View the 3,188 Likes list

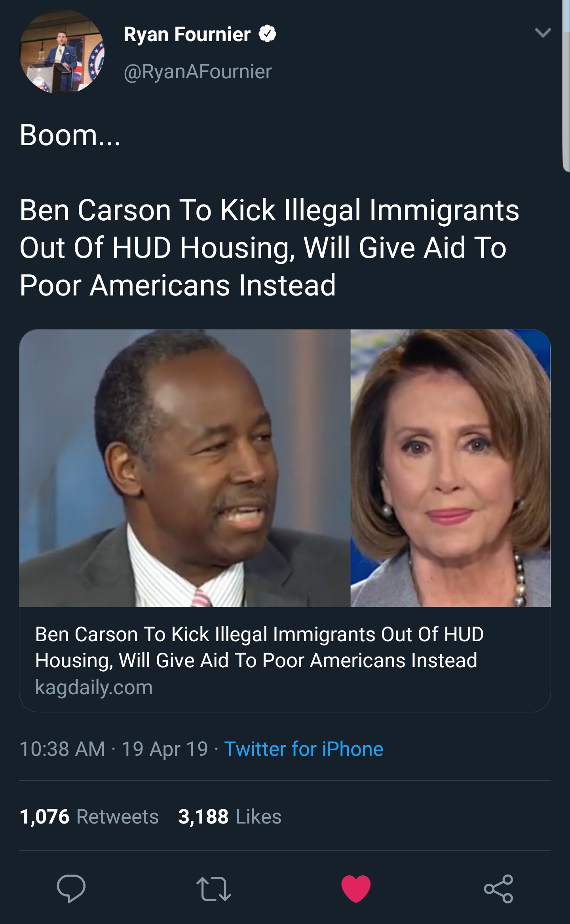point(230,816)
